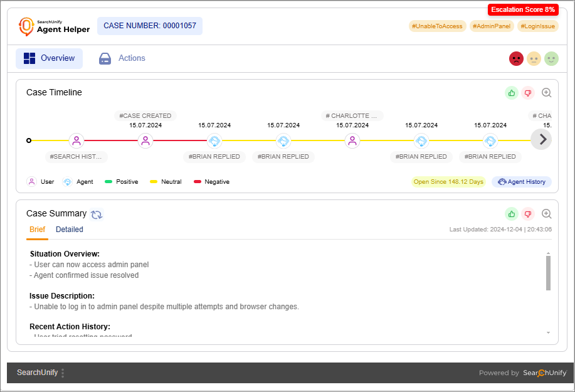Viewport: 575px width, 392px height.
Task: Select the happy green sentiment face
Action: [551, 59]
